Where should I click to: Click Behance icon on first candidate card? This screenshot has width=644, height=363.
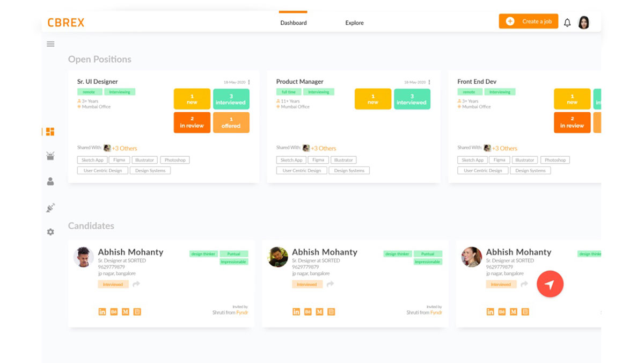114,311
